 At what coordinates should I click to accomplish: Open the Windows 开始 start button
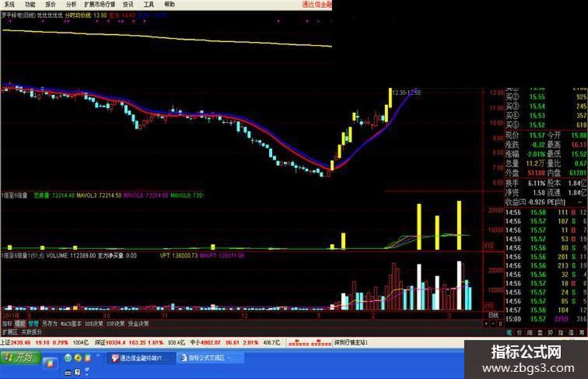coord(20,357)
